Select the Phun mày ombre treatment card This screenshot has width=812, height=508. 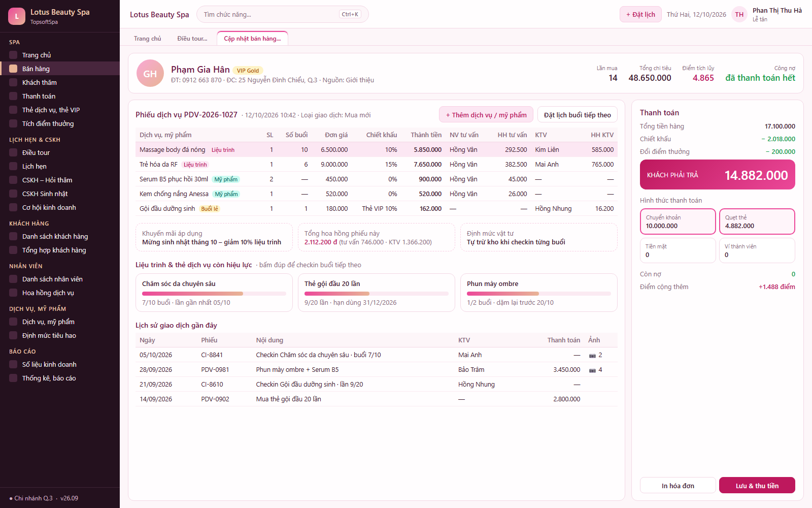539,293
